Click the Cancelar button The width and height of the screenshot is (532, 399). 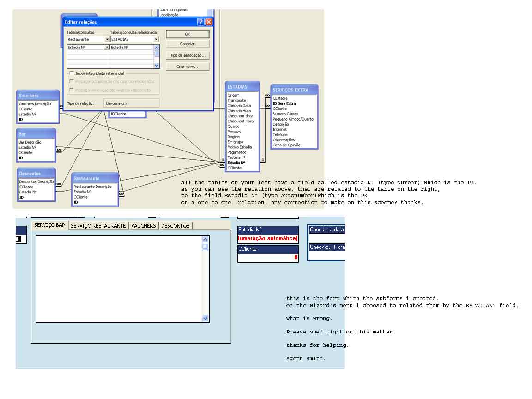(187, 44)
